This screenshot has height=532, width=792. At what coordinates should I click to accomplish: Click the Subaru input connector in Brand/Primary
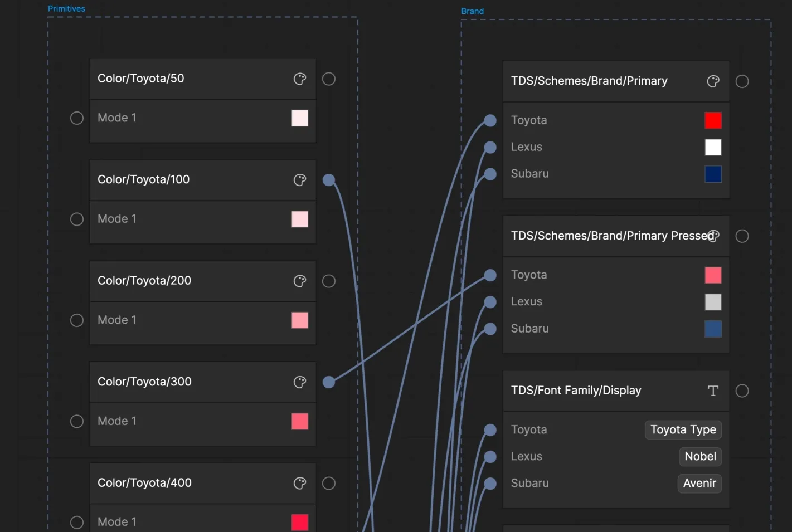tap(490, 174)
